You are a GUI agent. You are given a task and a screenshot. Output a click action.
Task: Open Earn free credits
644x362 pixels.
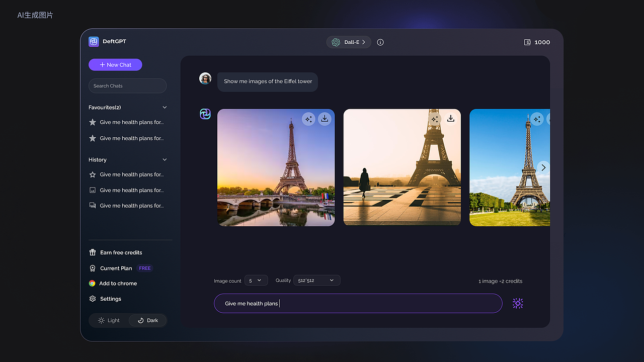tap(121, 252)
